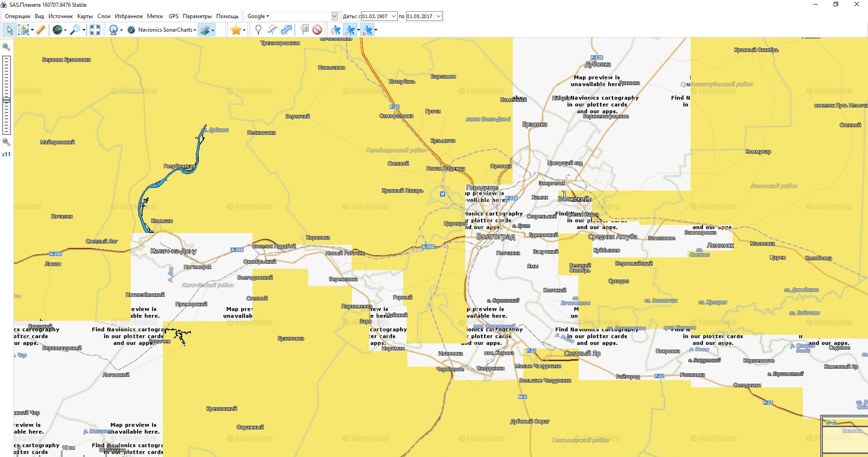Open the Метки menu
Viewport: 868px width, 457px height.
coord(155,16)
